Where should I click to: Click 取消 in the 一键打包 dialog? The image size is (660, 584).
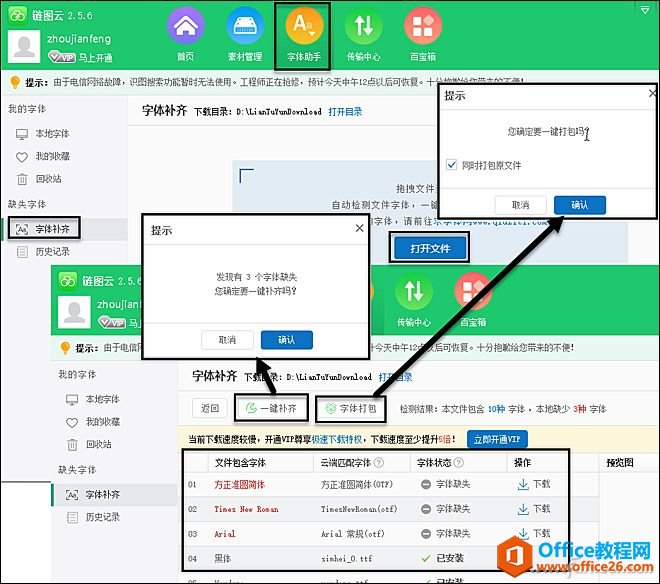coord(520,205)
